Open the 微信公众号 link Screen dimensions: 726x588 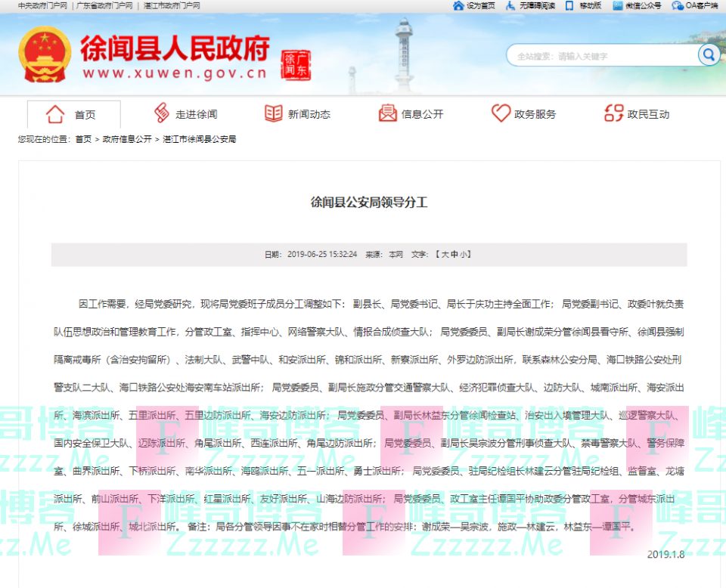click(642, 6)
